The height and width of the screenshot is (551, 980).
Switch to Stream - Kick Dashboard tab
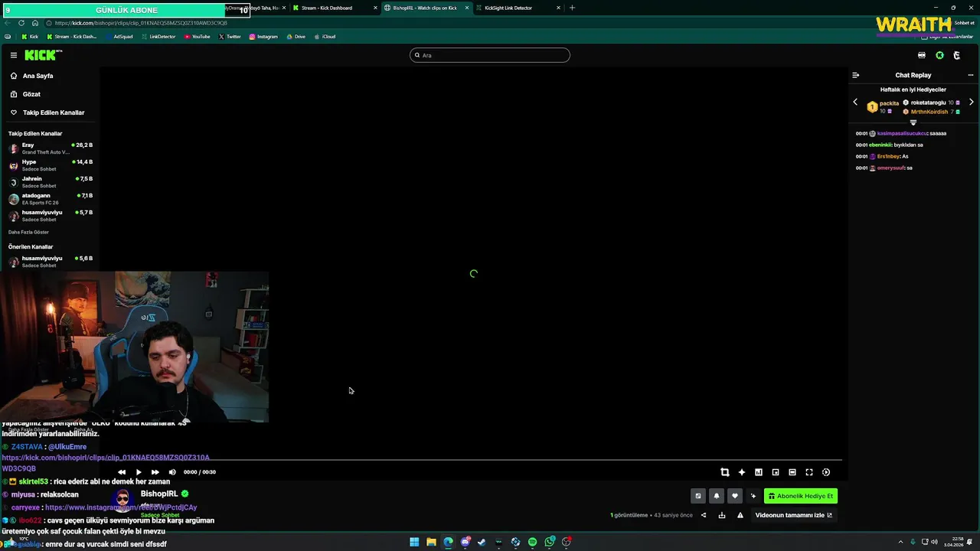(x=335, y=8)
